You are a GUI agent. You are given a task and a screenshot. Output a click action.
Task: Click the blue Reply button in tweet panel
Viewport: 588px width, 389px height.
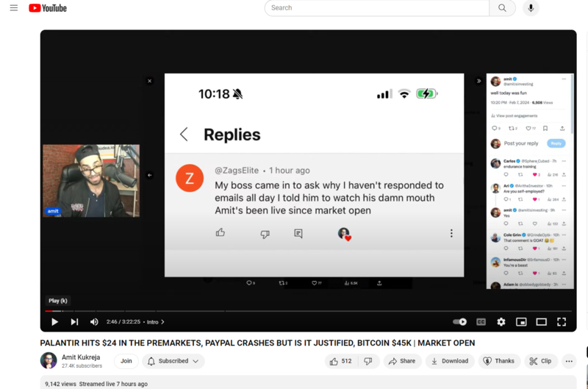pyautogui.click(x=556, y=143)
